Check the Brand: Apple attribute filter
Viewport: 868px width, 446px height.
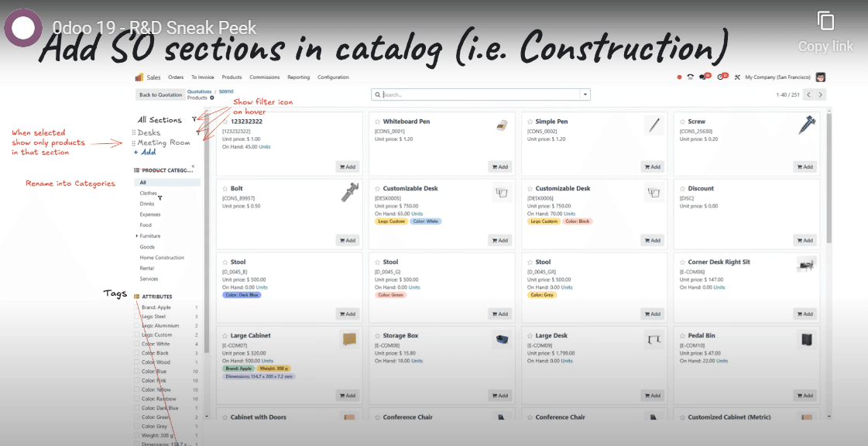(138, 307)
